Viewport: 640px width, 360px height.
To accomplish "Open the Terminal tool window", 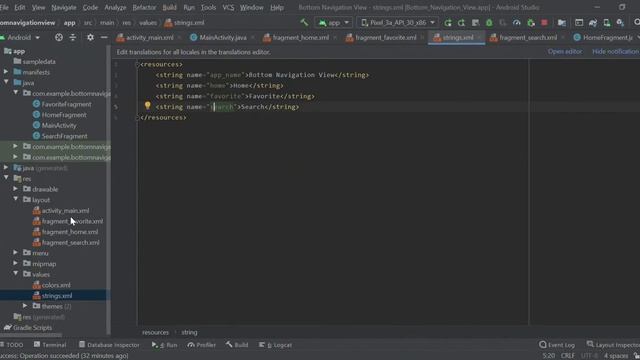I will coord(50,345).
